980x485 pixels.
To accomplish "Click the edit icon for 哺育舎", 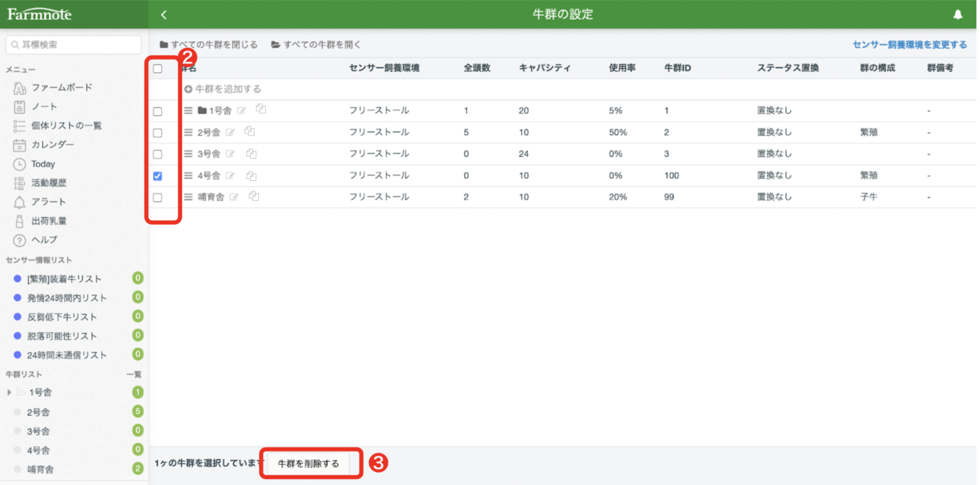I will pos(234,197).
